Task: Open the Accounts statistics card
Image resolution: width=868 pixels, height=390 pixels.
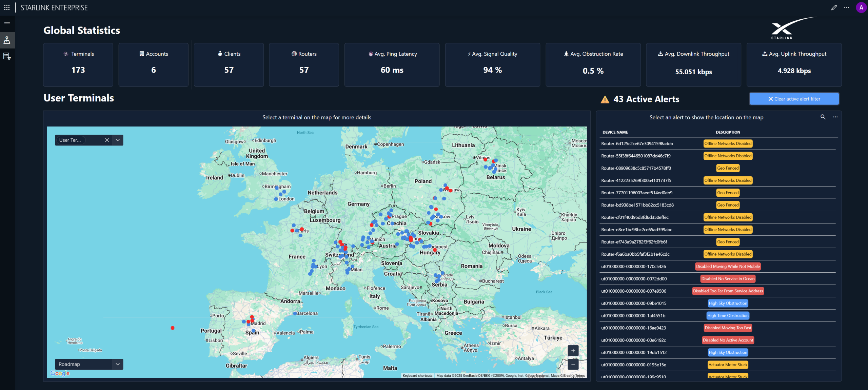Action: [x=153, y=65]
